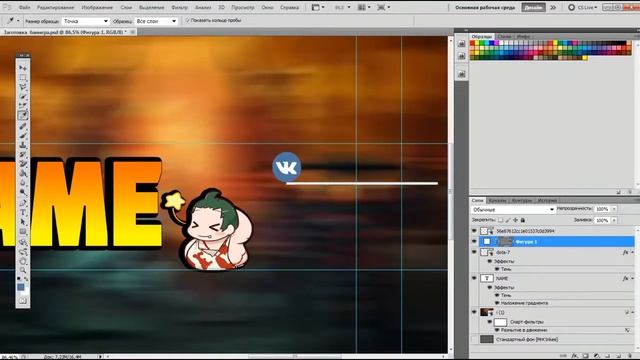Select the Path Selection arrow tool

pyautogui.click(x=23, y=222)
